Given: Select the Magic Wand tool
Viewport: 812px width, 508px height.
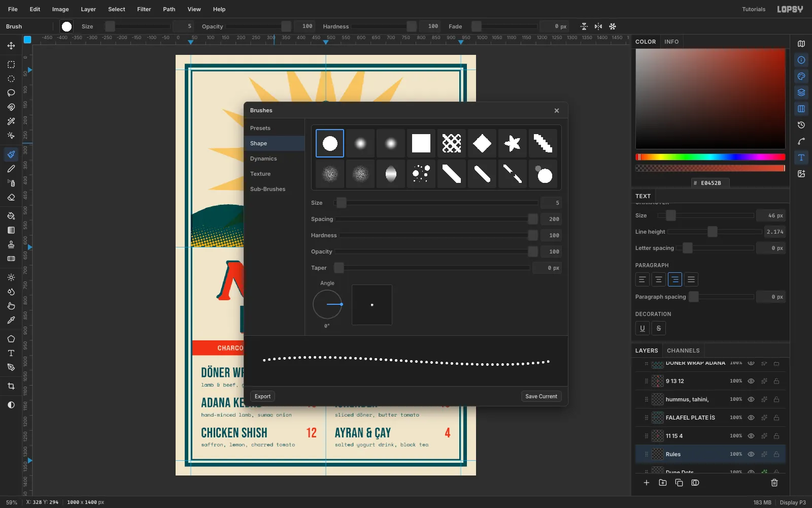Looking at the screenshot, I should click(11, 121).
